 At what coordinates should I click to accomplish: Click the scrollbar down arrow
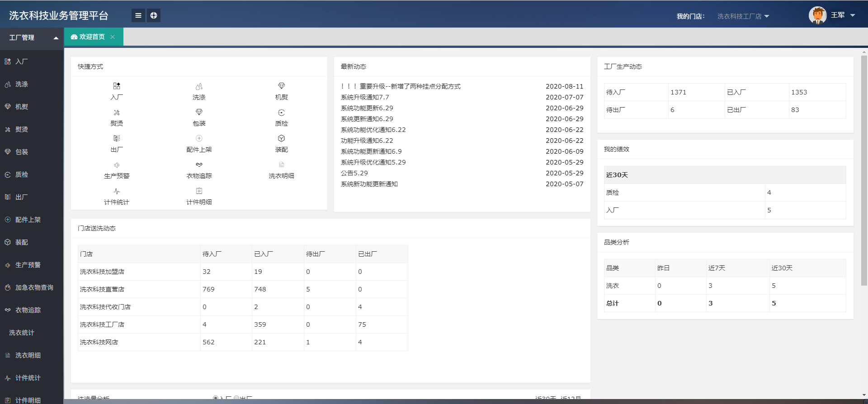click(864, 395)
